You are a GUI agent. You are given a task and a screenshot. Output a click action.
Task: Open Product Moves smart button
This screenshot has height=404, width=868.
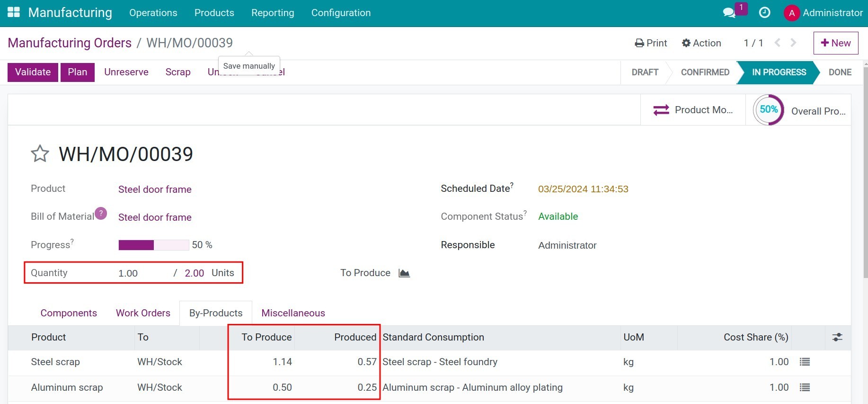click(693, 110)
